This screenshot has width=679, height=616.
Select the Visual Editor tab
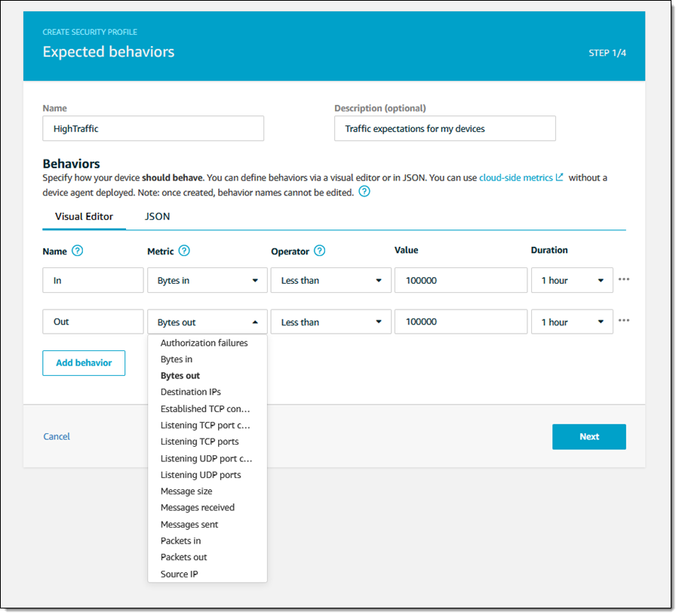point(84,217)
